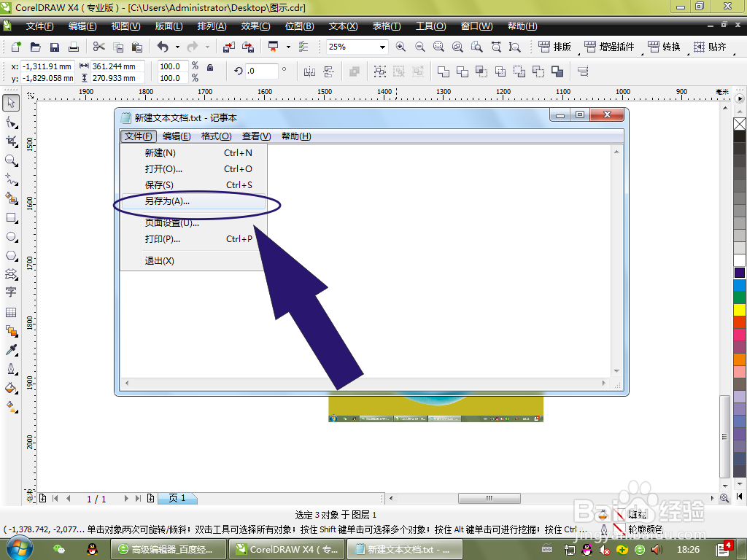747x560 pixels.
Task: Pick the dark purple palette swatch
Action: (740, 273)
